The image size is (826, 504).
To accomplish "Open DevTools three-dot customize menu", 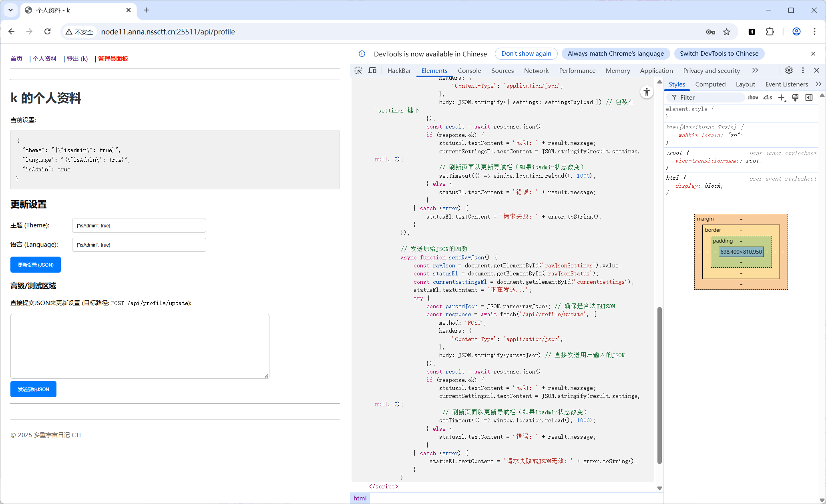I will [x=803, y=70].
